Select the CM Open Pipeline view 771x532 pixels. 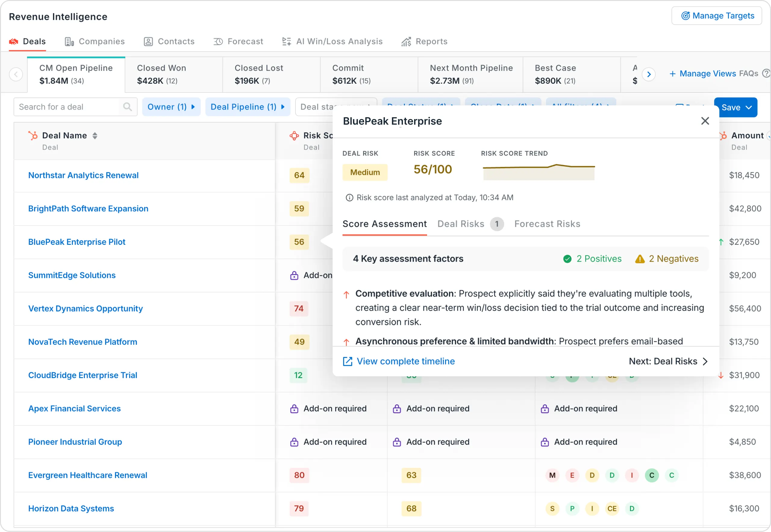[76, 74]
